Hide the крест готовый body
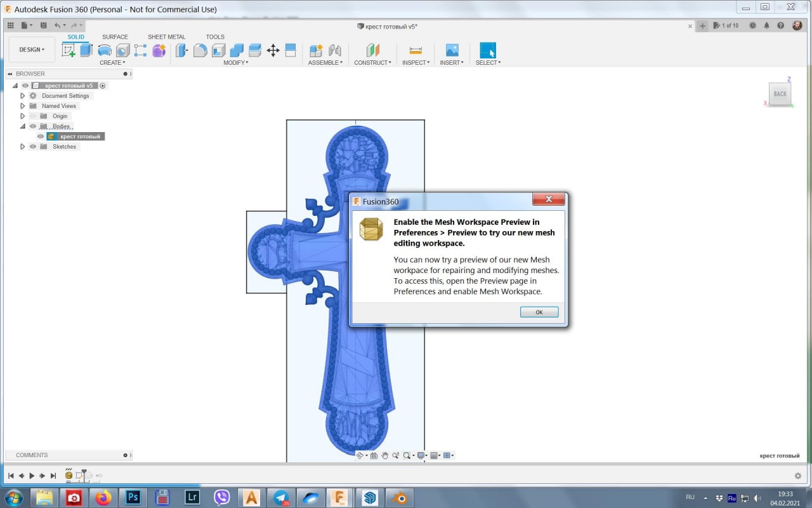812x508 pixels. (41, 137)
